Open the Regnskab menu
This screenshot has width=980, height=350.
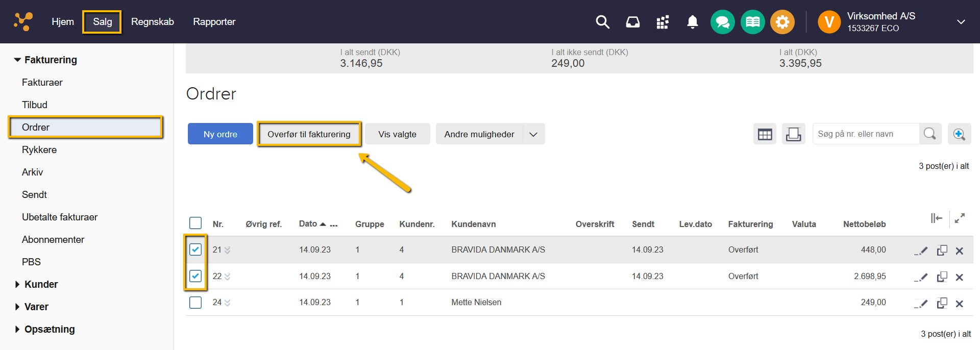coord(153,22)
